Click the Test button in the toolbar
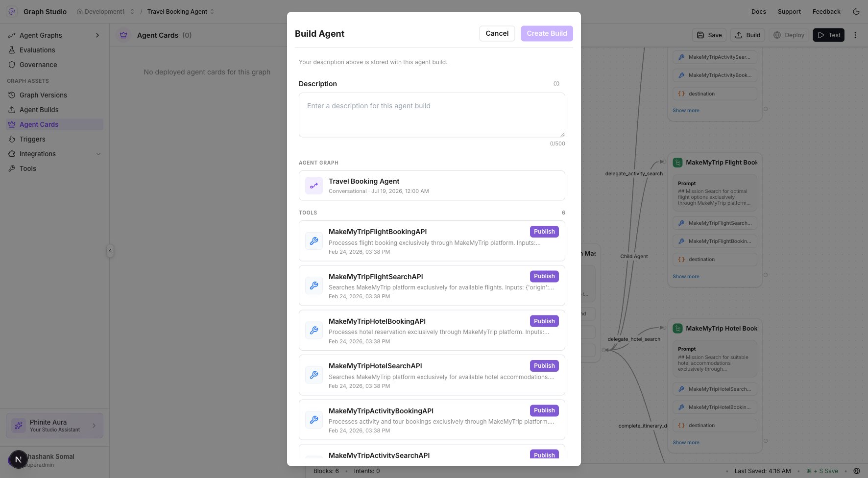 (x=829, y=35)
